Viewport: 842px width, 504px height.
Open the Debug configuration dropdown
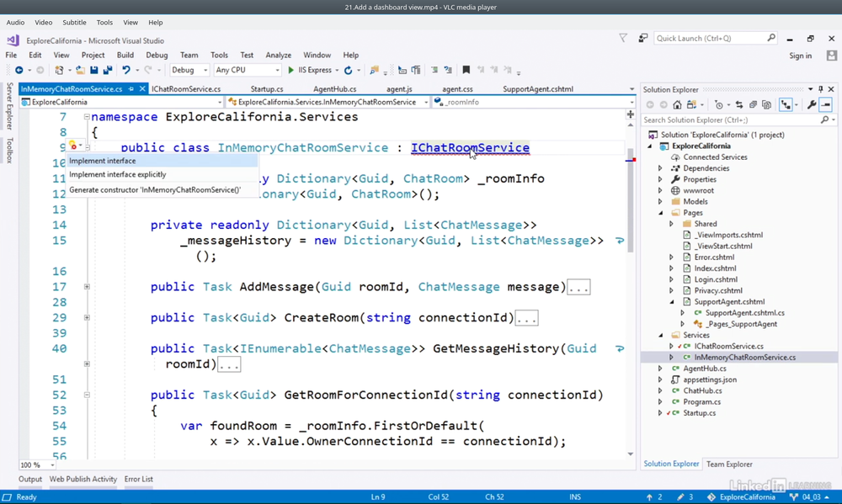tap(189, 70)
